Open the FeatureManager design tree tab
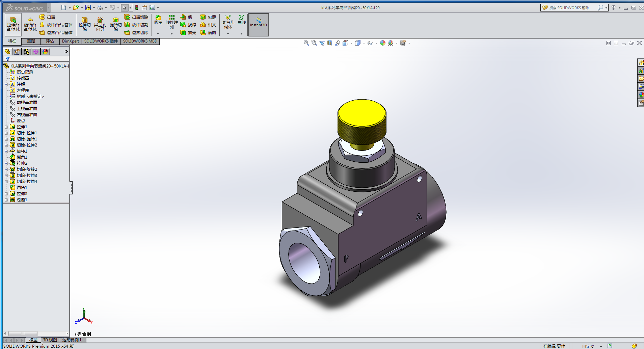 (7, 51)
